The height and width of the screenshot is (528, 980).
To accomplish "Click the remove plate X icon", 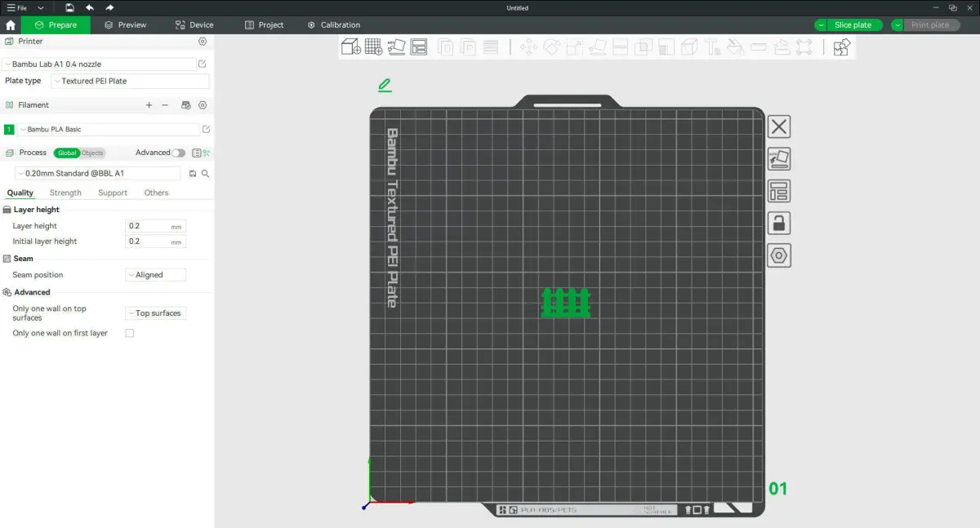I will click(779, 126).
